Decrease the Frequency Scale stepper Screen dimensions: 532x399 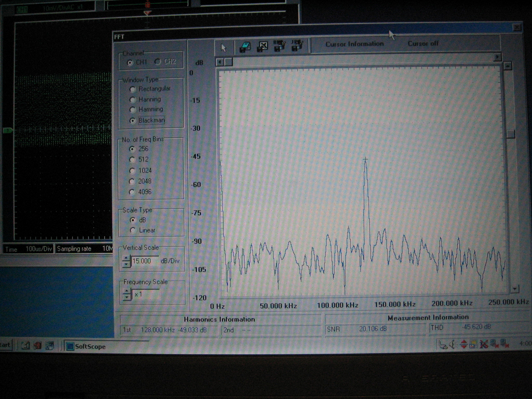(127, 297)
